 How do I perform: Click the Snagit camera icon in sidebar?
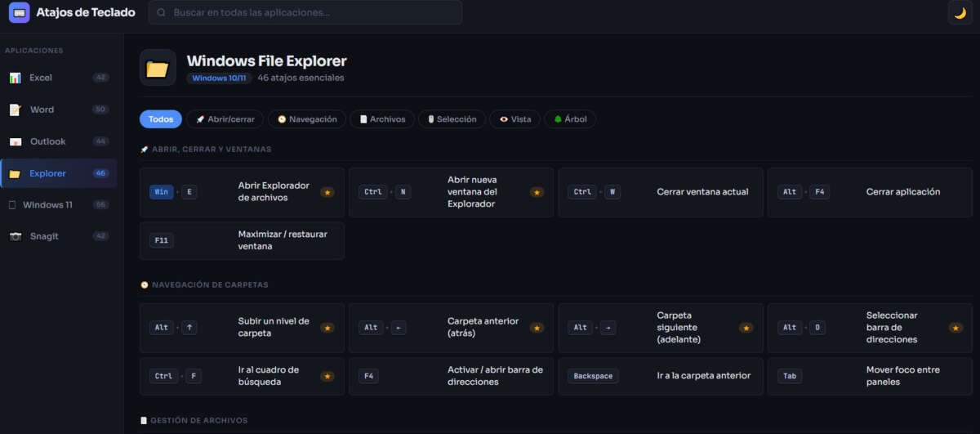point(15,236)
